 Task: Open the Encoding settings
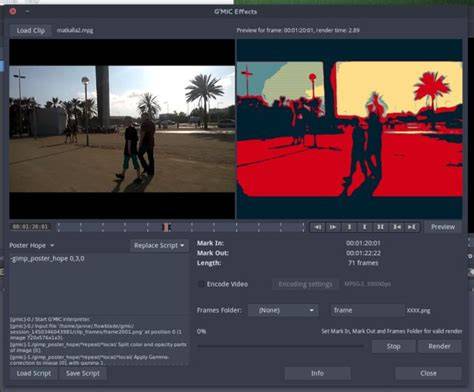click(x=305, y=284)
